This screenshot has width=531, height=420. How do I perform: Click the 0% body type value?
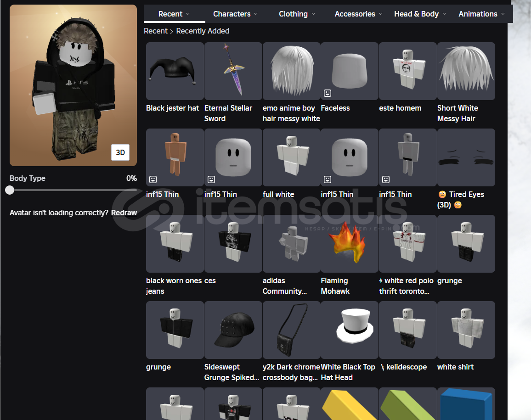click(x=131, y=179)
